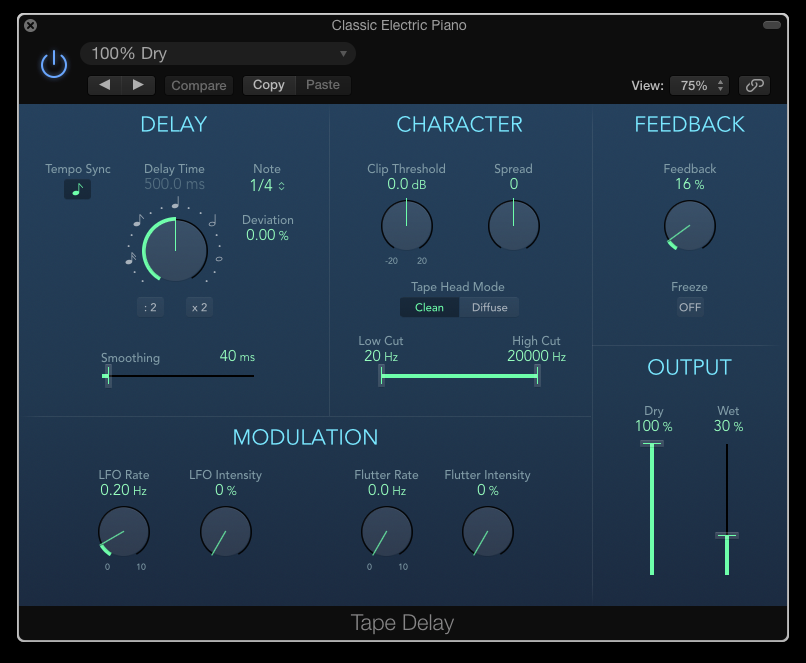Click the Flutter Intensity knob
The image size is (806, 663).
(x=488, y=531)
